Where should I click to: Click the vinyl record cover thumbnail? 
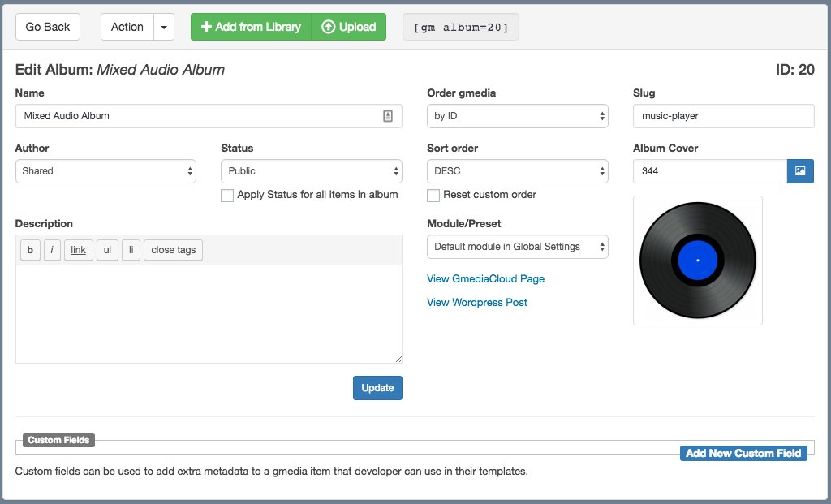pos(698,261)
